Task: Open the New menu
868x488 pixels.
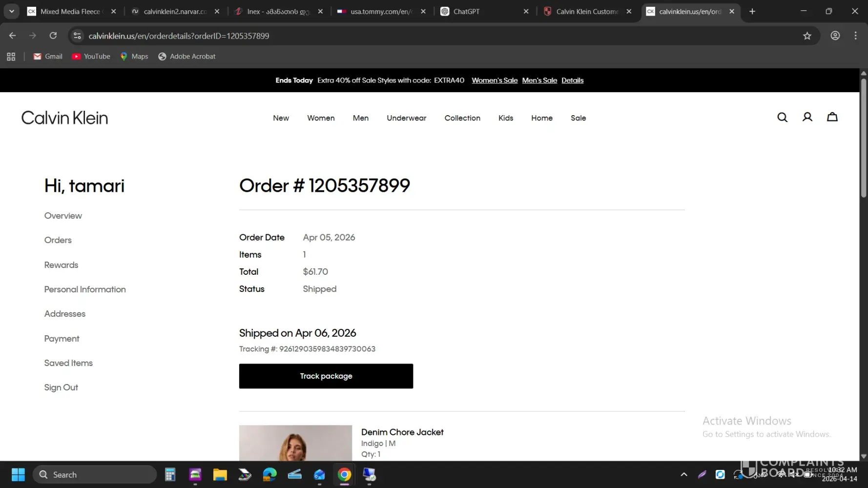Action: [x=281, y=118]
